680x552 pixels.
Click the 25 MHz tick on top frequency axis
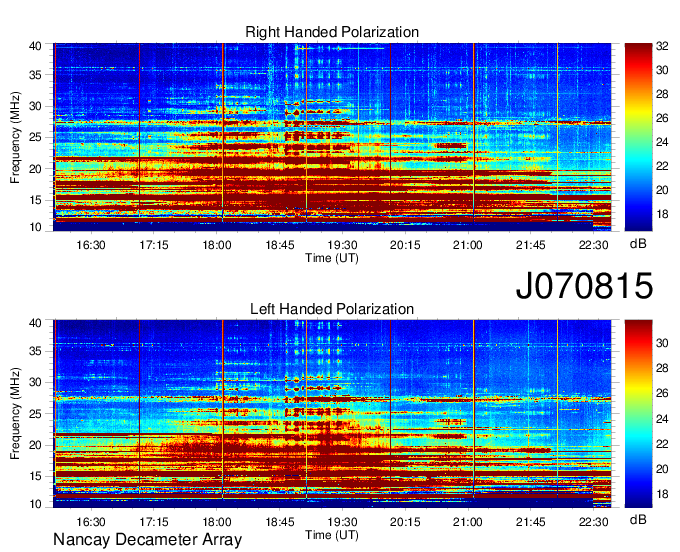(35, 137)
